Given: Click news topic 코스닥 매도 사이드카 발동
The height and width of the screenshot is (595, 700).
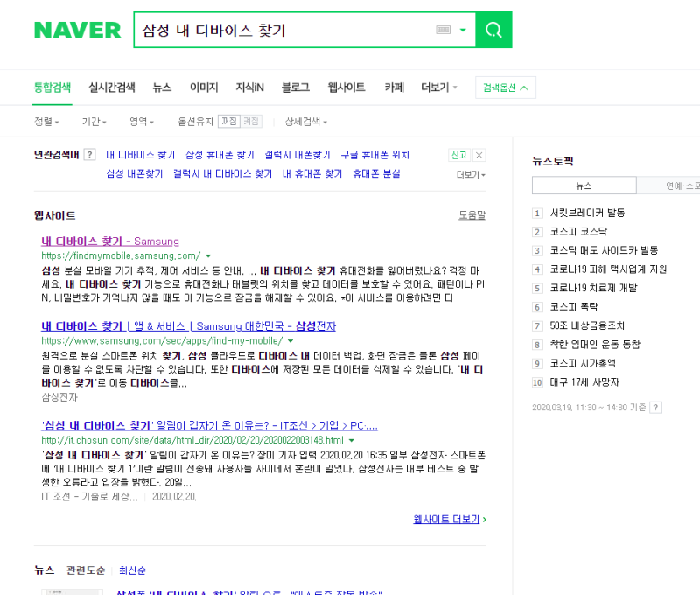Looking at the screenshot, I should click(x=604, y=250).
